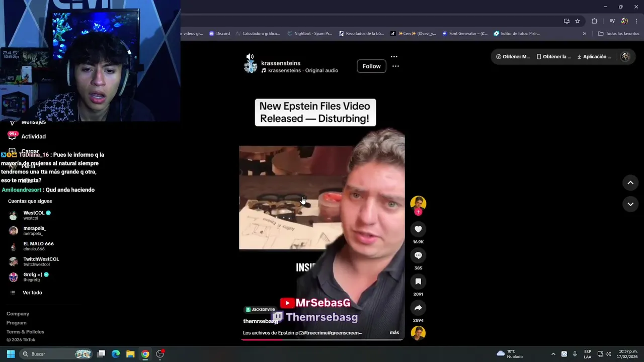
Task: Click Obtener Monedas button
Action: tap(513, 57)
